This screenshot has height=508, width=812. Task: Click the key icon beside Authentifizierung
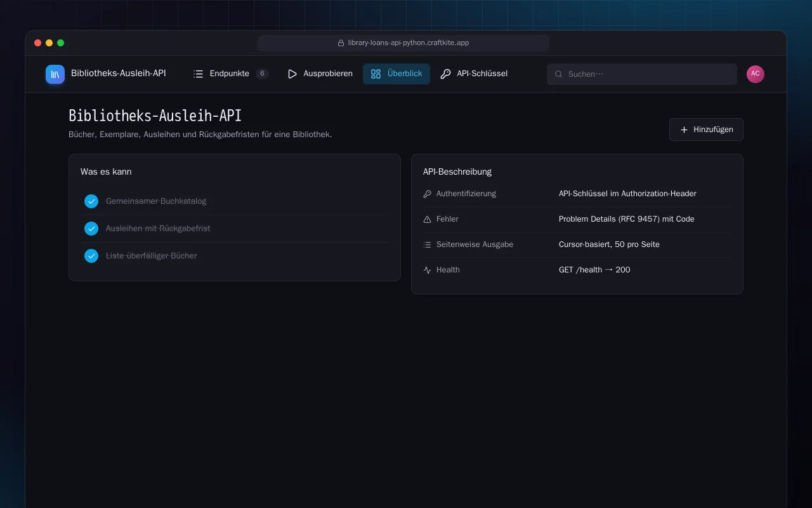(x=427, y=194)
